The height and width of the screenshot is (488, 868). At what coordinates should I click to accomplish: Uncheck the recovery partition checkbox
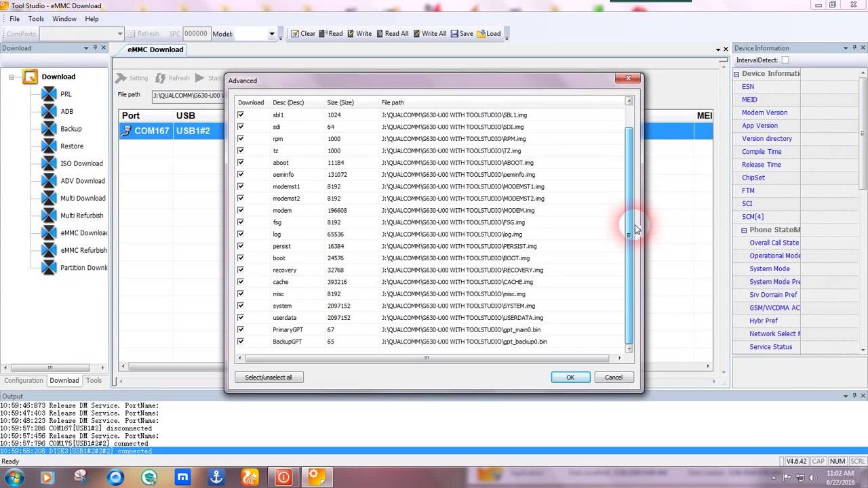pyautogui.click(x=241, y=270)
